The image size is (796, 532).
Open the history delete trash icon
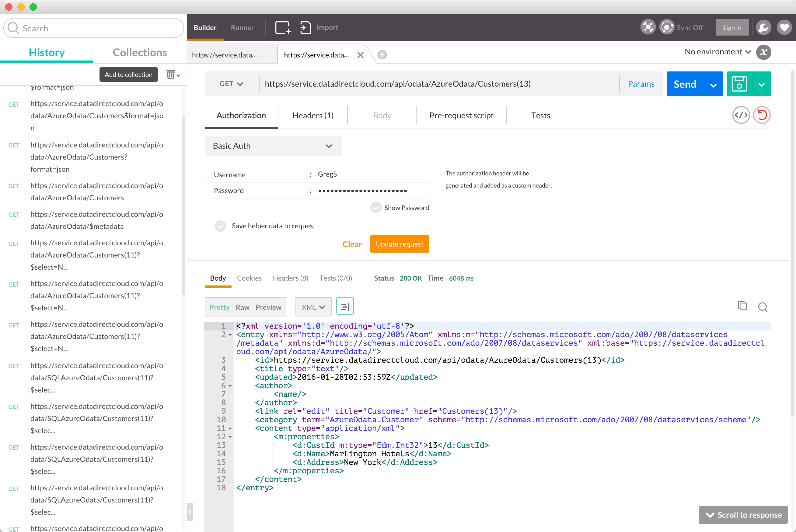pyautogui.click(x=171, y=74)
